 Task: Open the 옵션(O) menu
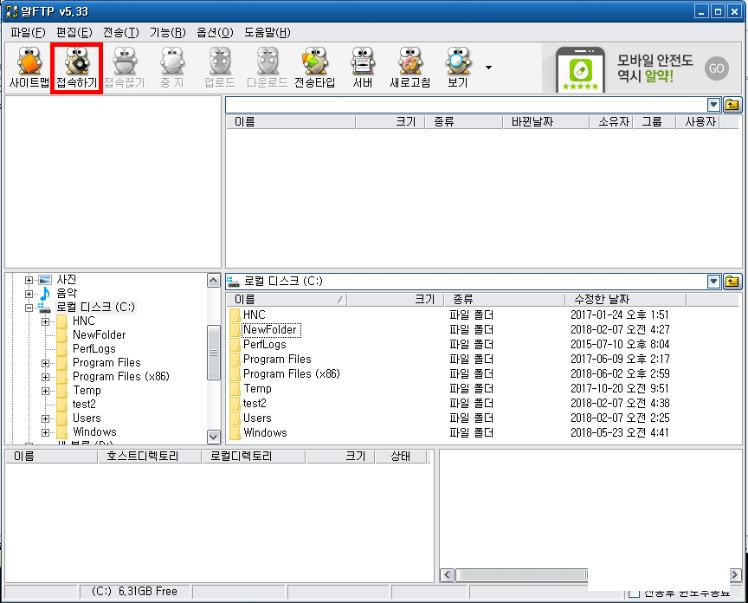[216, 32]
